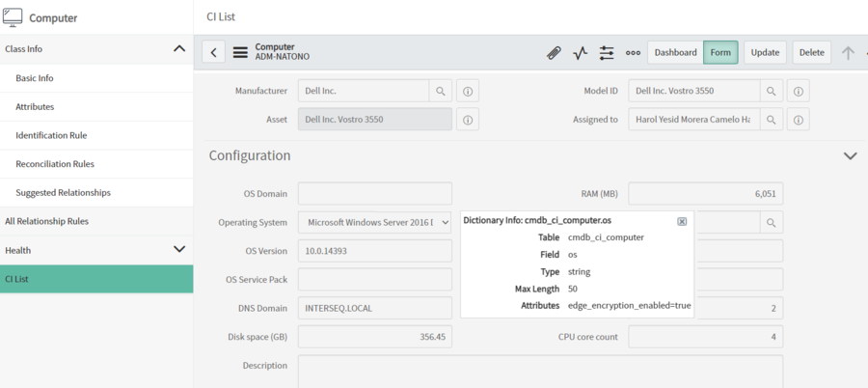Expand the Health section

tap(179, 249)
